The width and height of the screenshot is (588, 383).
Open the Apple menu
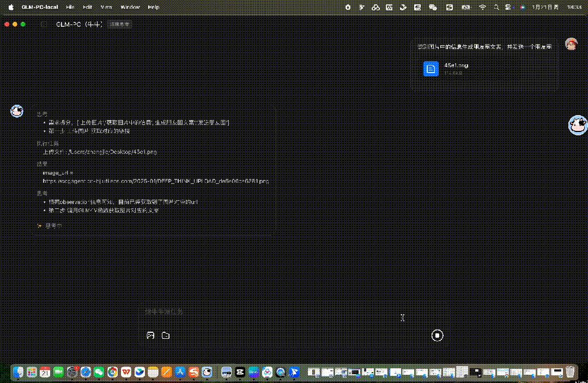10,7
